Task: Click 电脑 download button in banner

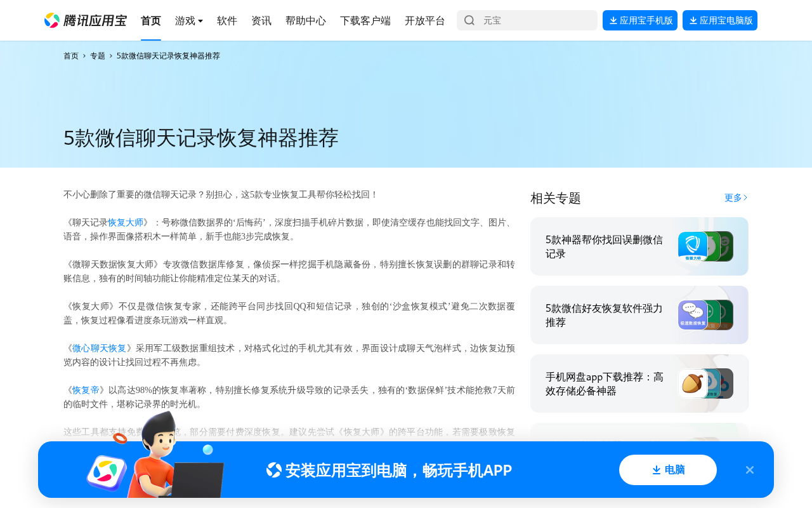Action: (668, 470)
